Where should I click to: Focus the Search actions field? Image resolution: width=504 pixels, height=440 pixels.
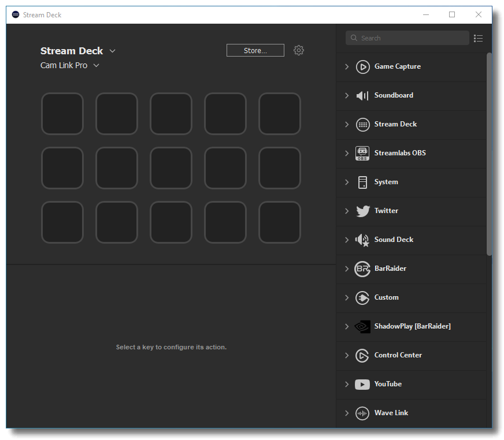point(407,38)
